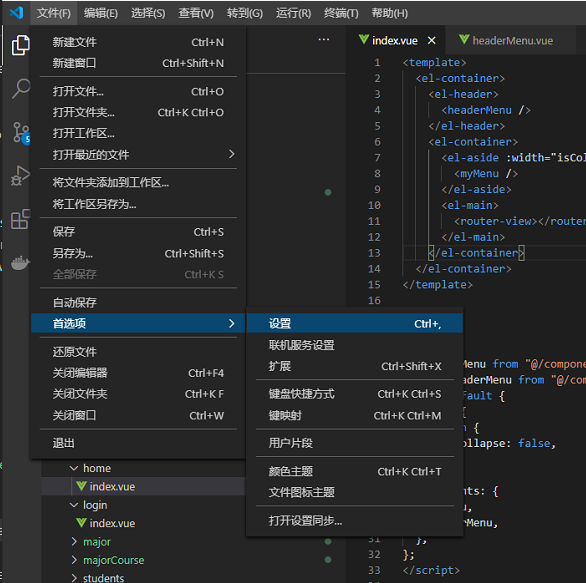This screenshot has height=583, width=586.
Task: Open the Run and Debug view icon
Action: (20, 175)
